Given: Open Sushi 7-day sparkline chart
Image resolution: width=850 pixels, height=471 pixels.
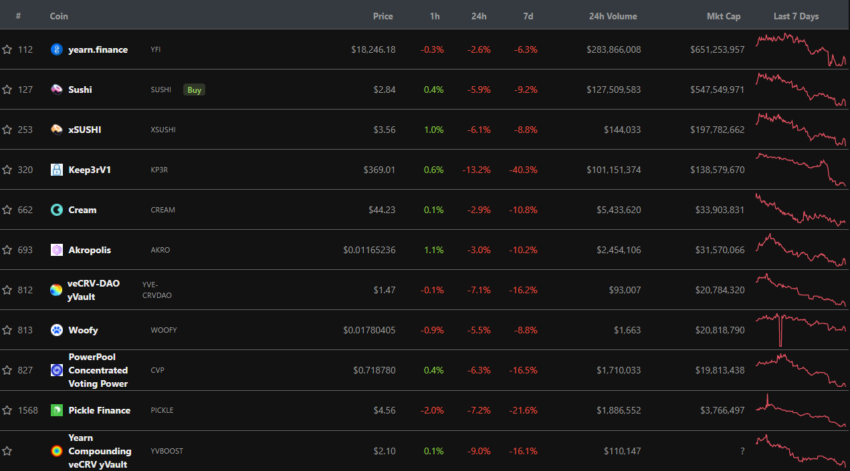Looking at the screenshot, I should tap(801, 89).
